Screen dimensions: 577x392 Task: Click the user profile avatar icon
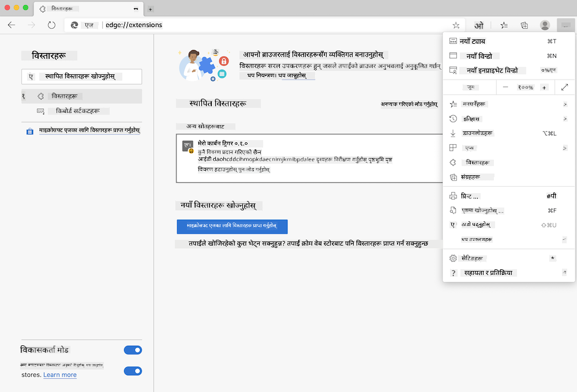click(545, 25)
